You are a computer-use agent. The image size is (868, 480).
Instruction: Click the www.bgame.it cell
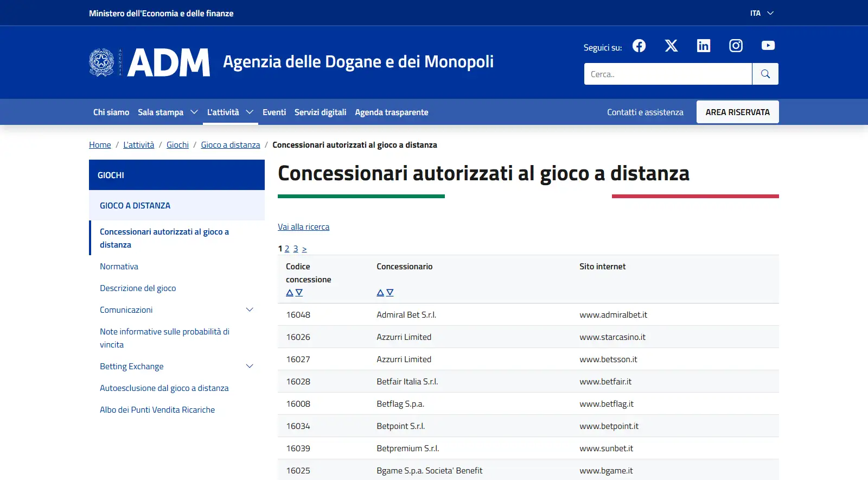[x=606, y=470]
